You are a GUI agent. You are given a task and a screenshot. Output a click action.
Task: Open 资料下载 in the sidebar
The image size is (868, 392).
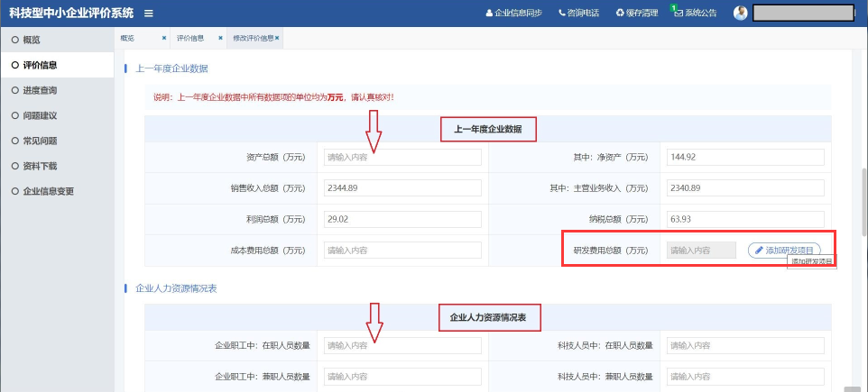click(x=40, y=166)
